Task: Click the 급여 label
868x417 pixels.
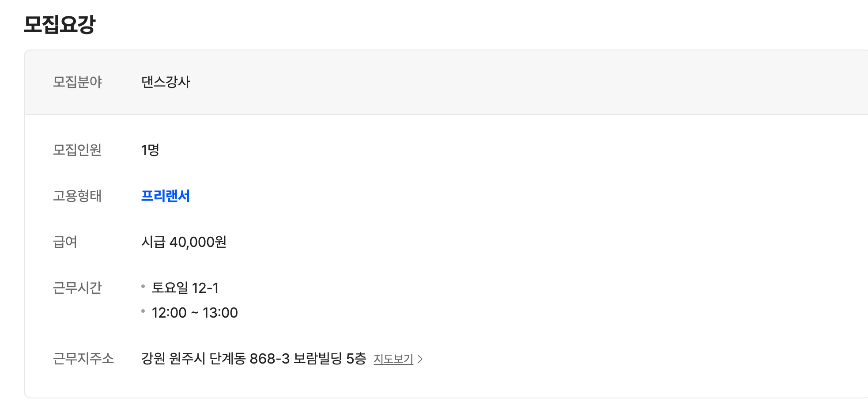Action: (65, 242)
